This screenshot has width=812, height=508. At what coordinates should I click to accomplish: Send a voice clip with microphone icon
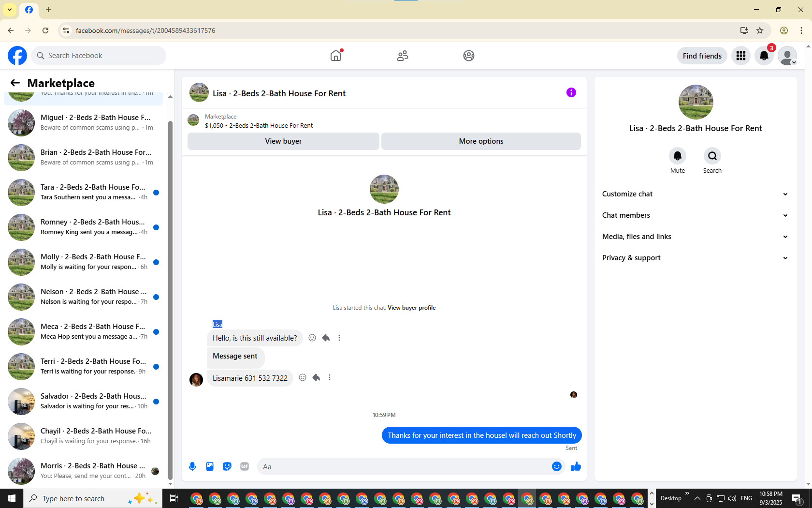(x=192, y=466)
